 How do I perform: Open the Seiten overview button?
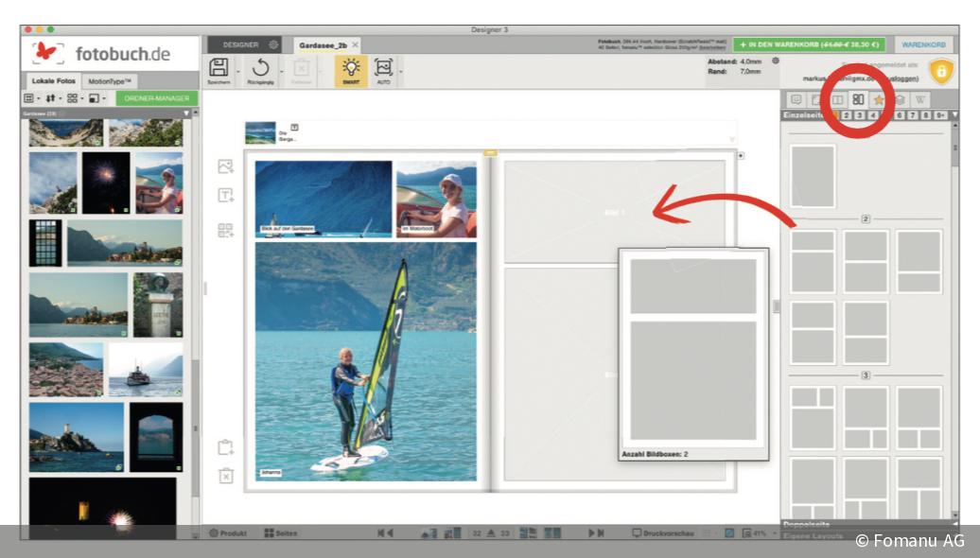point(281,533)
